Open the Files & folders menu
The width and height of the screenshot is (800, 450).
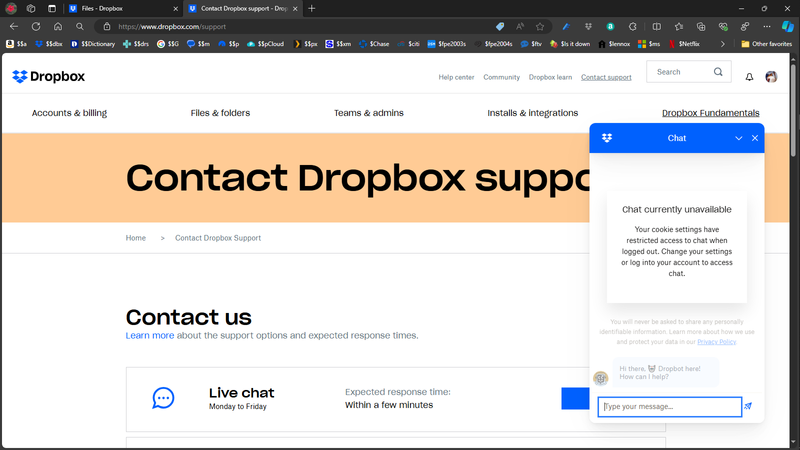pyautogui.click(x=220, y=113)
